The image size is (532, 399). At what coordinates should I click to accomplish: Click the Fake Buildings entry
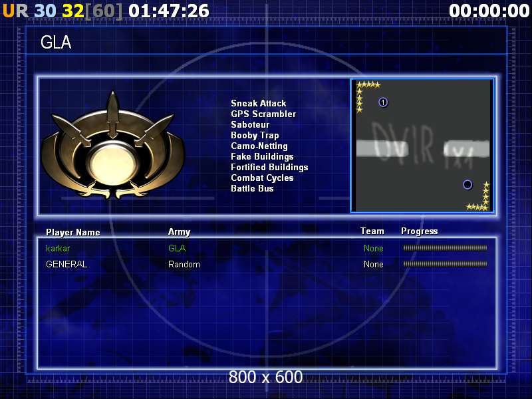tap(262, 156)
